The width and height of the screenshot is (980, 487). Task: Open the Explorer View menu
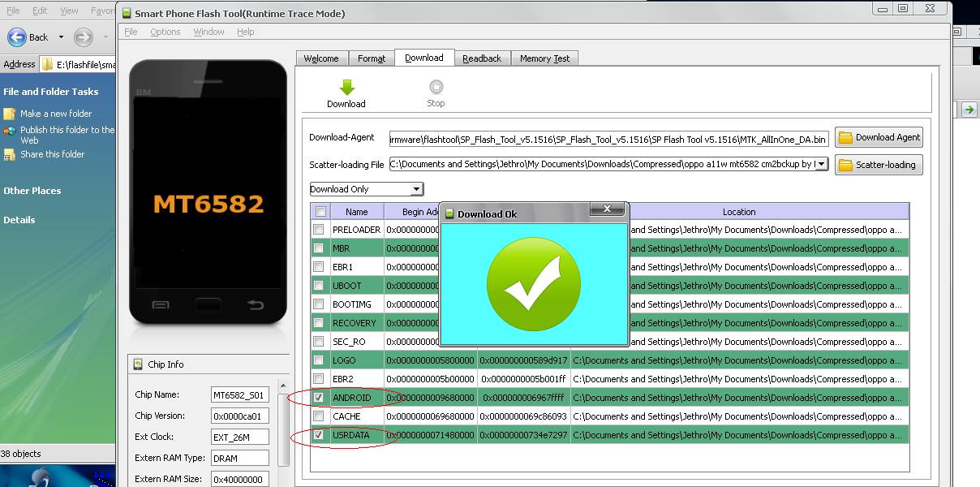click(x=70, y=11)
